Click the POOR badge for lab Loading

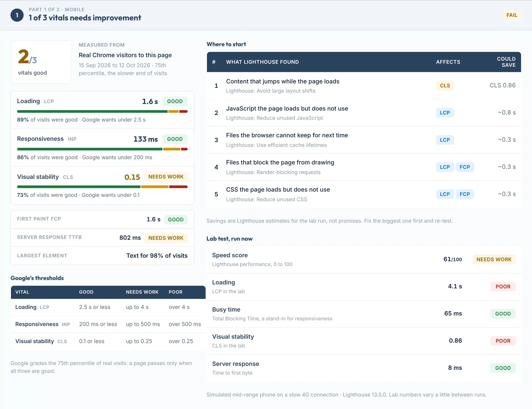(x=503, y=287)
